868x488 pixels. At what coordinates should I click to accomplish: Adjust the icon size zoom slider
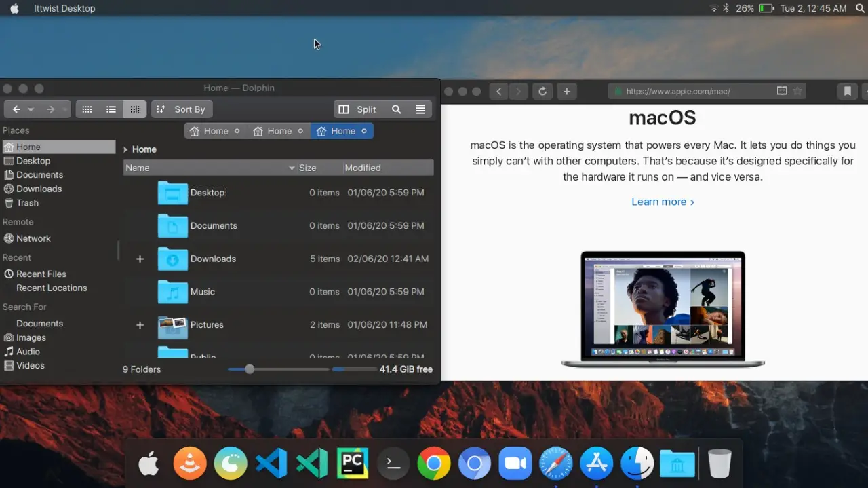click(x=249, y=369)
